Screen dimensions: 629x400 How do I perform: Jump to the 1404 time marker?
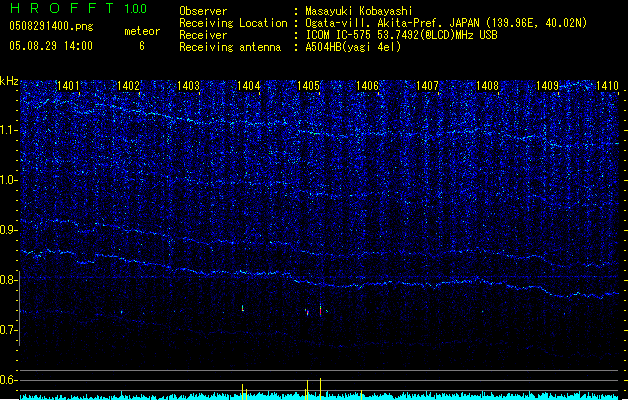249,87
